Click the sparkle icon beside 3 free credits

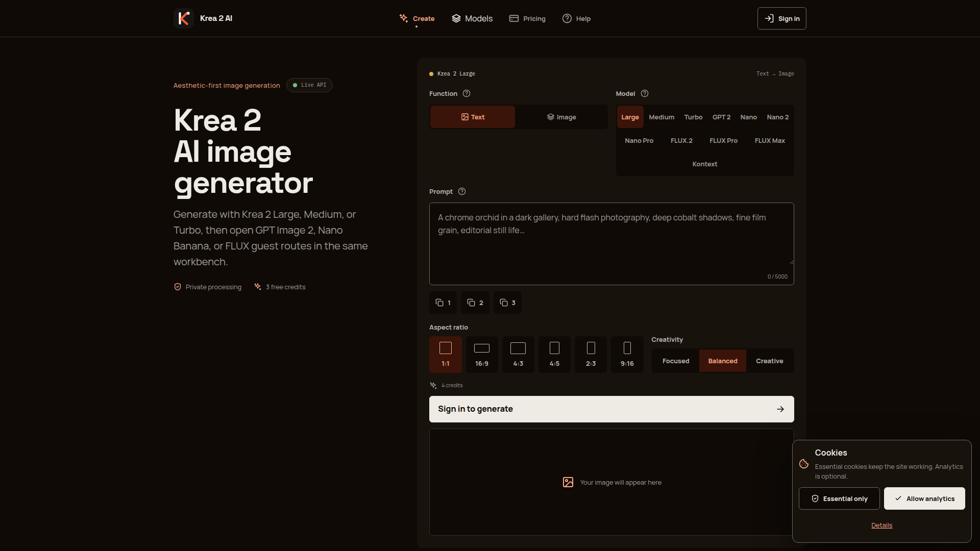pos(258,287)
